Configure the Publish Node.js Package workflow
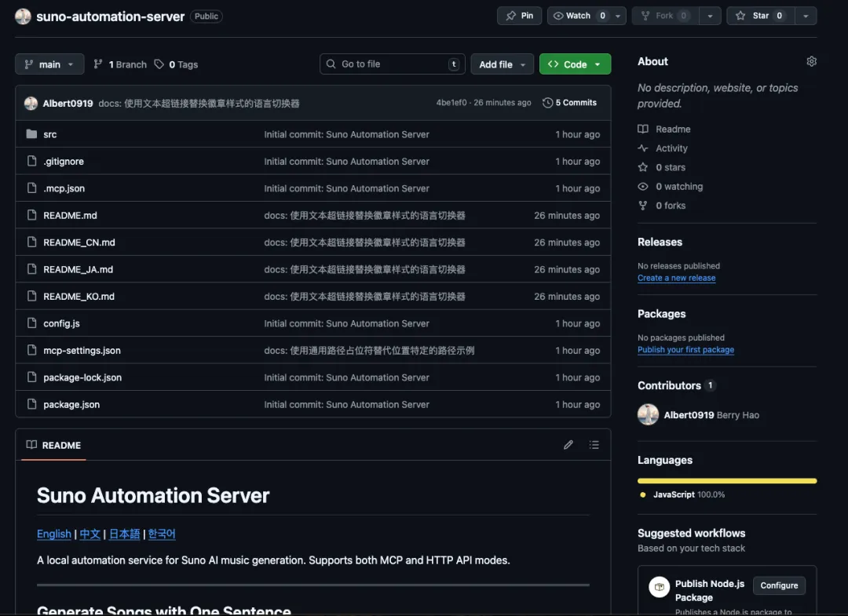 tap(779, 585)
